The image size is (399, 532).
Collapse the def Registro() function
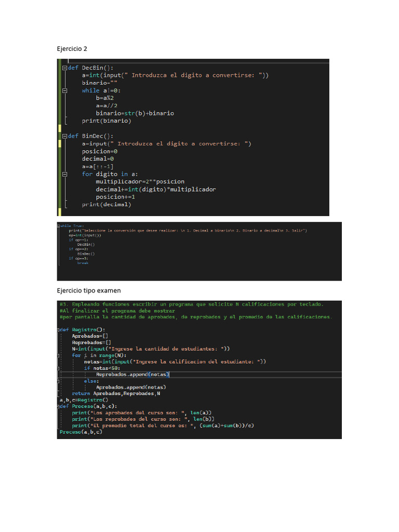(x=58, y=330)
